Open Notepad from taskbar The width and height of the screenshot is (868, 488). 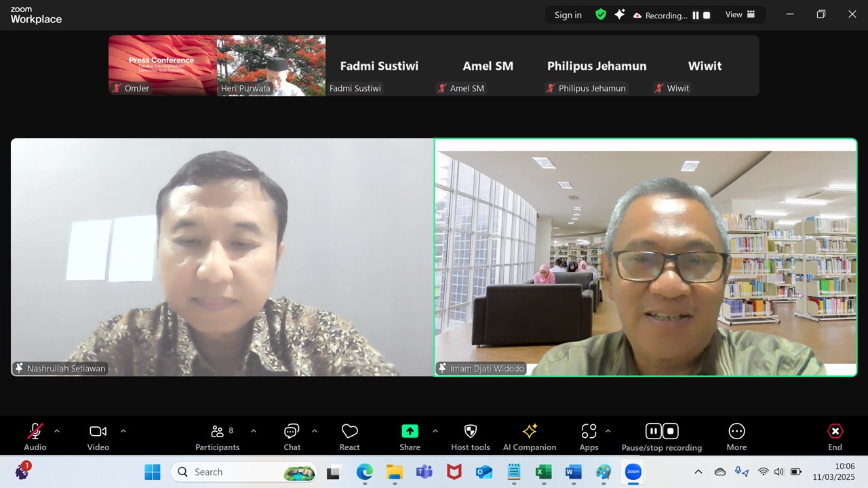(x=513, y=472)
